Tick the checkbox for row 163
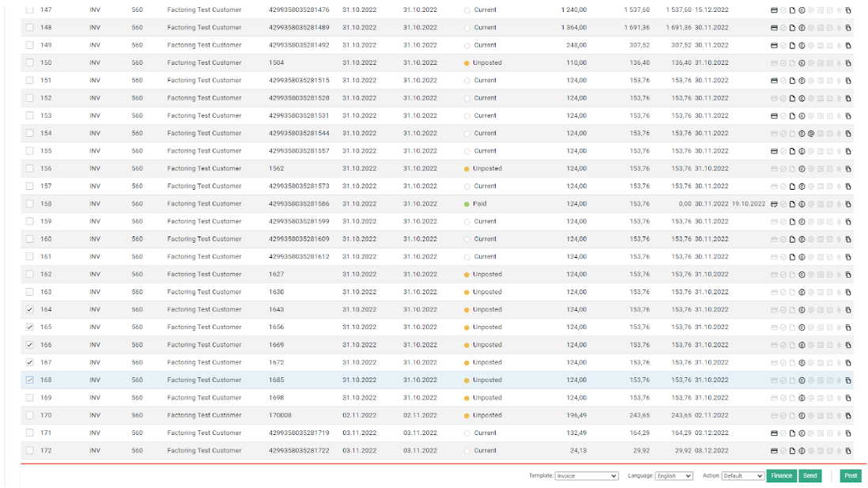Image resolution: width=868 pixels, height=488 pixels. pyautogui.click(x=30, y=292)
